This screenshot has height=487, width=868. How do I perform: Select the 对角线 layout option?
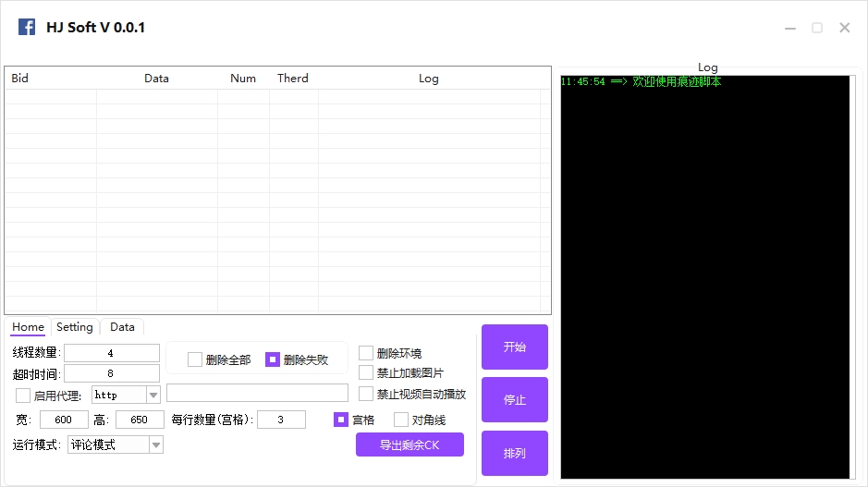point(401,420)
